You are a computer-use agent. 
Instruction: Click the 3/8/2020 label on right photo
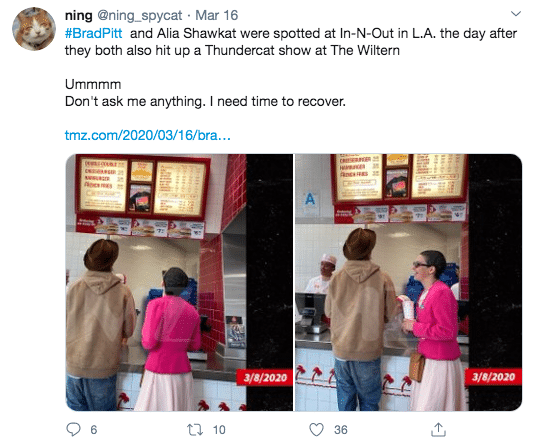tap(493, 377)
